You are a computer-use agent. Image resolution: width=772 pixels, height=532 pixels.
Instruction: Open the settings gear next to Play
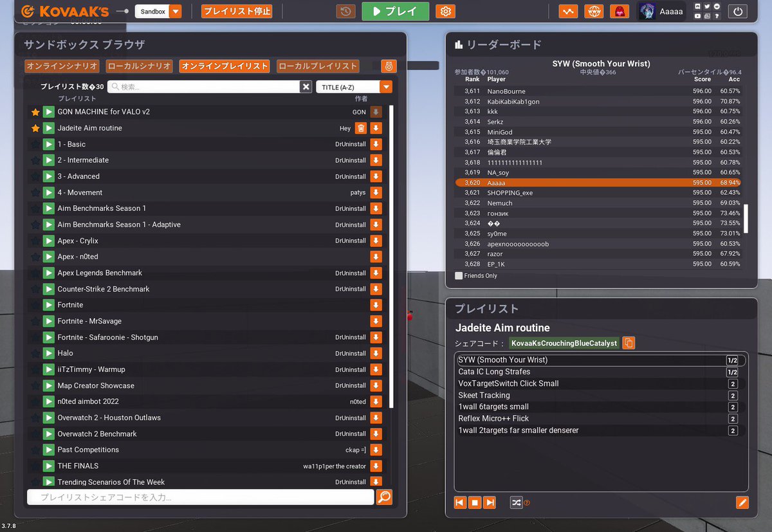point(445,12)
